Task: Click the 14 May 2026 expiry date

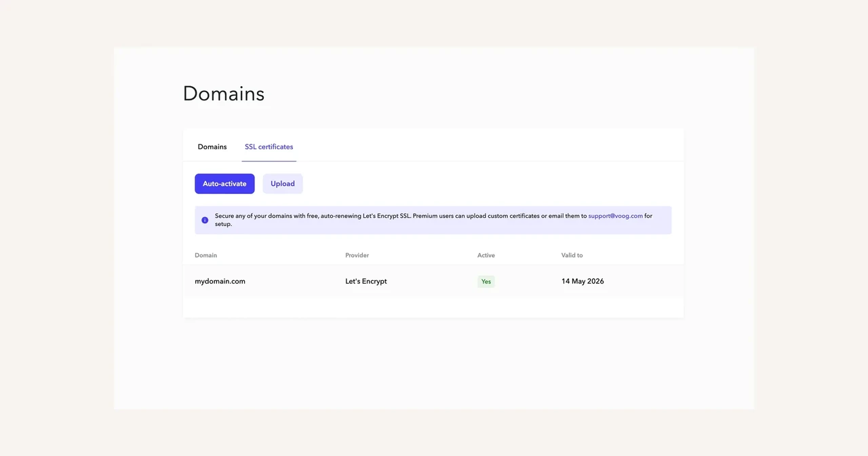Action: point(583,281)
